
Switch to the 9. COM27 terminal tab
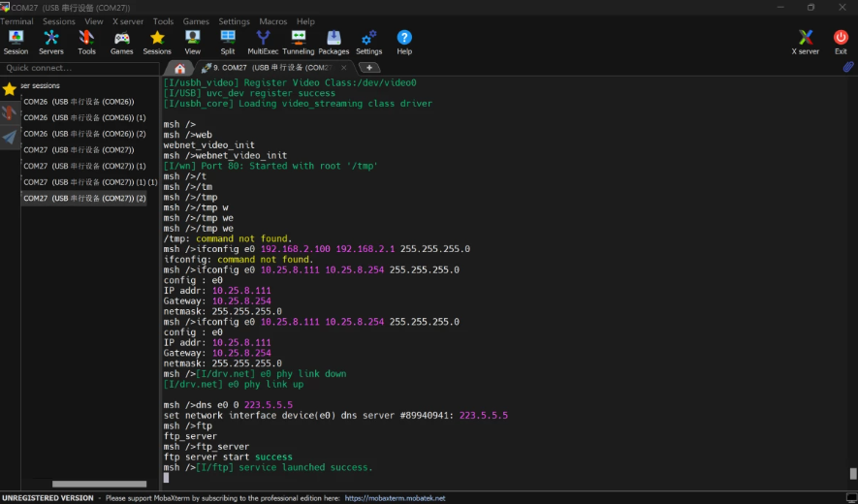pos(272,68)
